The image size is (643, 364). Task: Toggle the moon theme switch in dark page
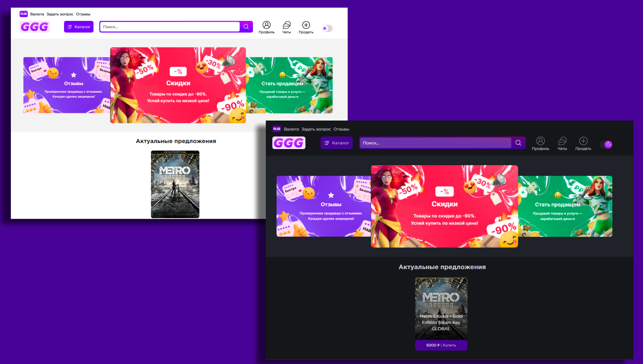point(606,145)
